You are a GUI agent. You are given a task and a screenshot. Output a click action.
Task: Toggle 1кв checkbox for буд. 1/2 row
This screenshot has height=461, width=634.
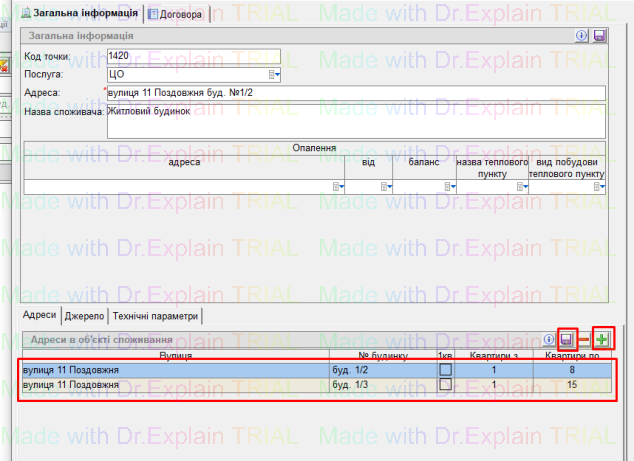[x=445, y=370]
